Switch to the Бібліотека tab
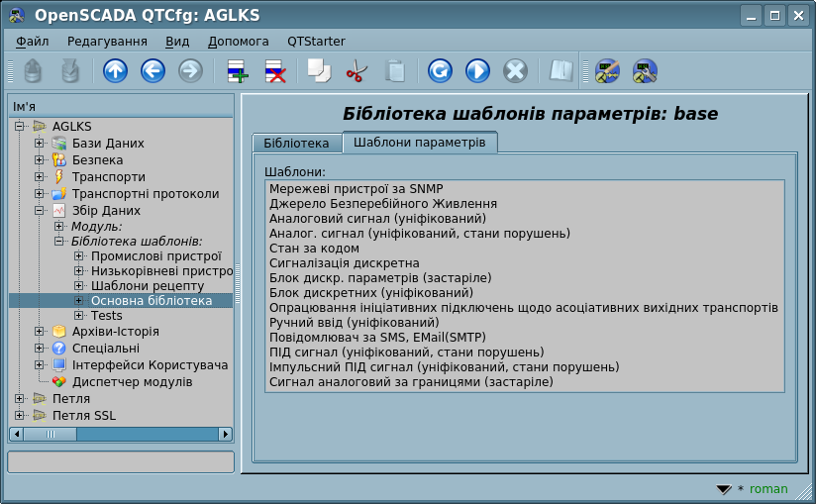 [x=296, y=144]
